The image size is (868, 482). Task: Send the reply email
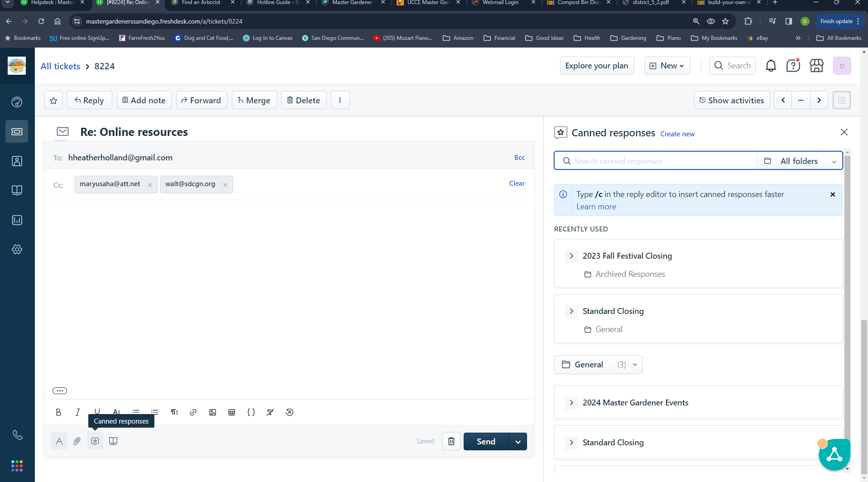pos(486,442)
